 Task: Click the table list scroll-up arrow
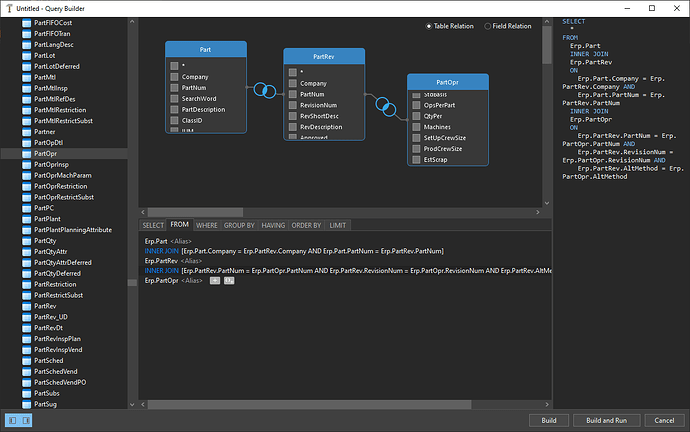(x=132, y=21)
